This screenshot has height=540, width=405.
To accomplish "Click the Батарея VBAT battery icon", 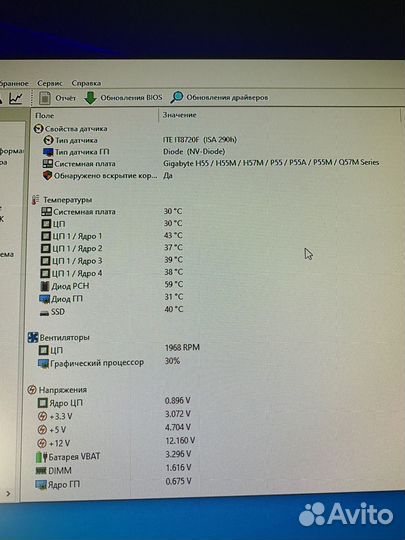I will click(x=41, y=457).
